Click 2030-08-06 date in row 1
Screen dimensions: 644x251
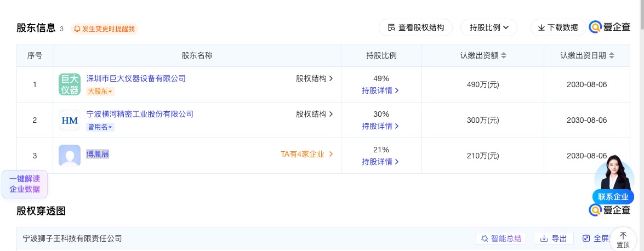click(x=586, y=84)
